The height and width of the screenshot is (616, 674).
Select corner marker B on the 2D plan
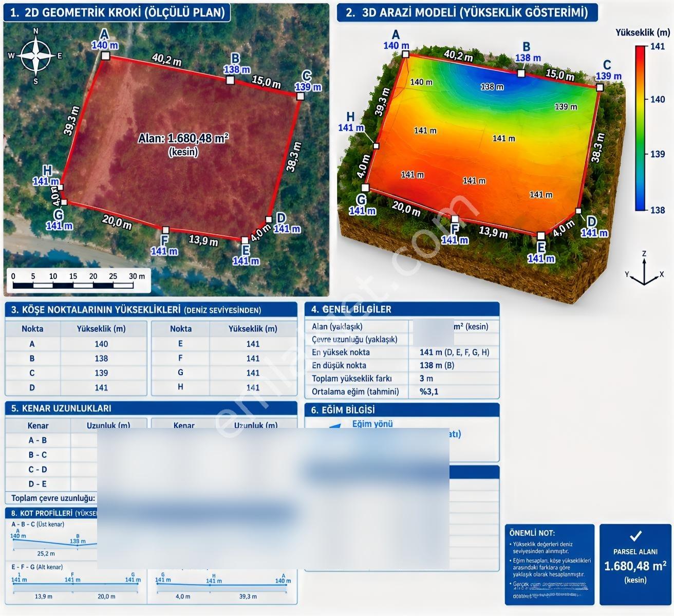coord(230,80)
